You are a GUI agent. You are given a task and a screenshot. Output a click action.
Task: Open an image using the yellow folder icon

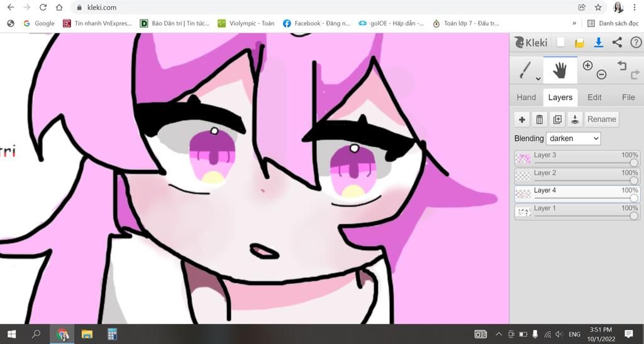(579, 43)
